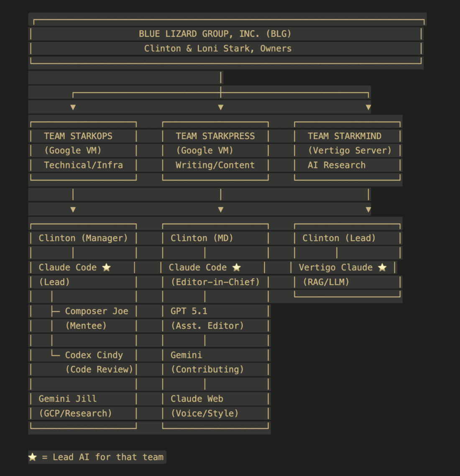Select the BLUE LIZARD GROUP, INC. title
Viewport: 460px width, 476px height.
click(215, 34)
